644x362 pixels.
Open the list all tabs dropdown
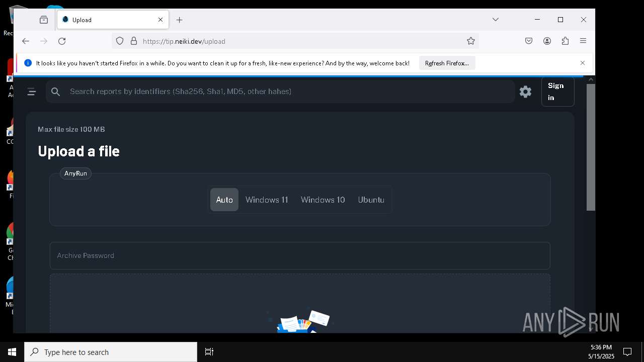tap(496, 20)
